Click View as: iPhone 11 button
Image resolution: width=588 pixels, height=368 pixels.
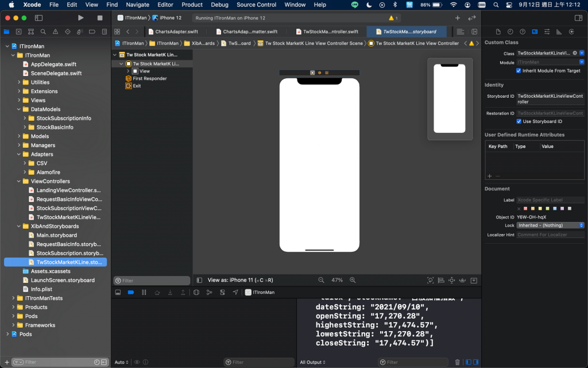click(x=241, y=280)
